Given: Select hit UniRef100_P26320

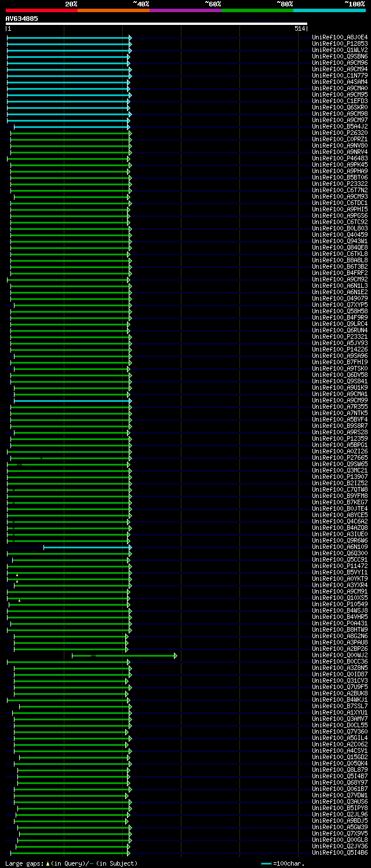Looking at the screenshot, I should coord(340,133).
